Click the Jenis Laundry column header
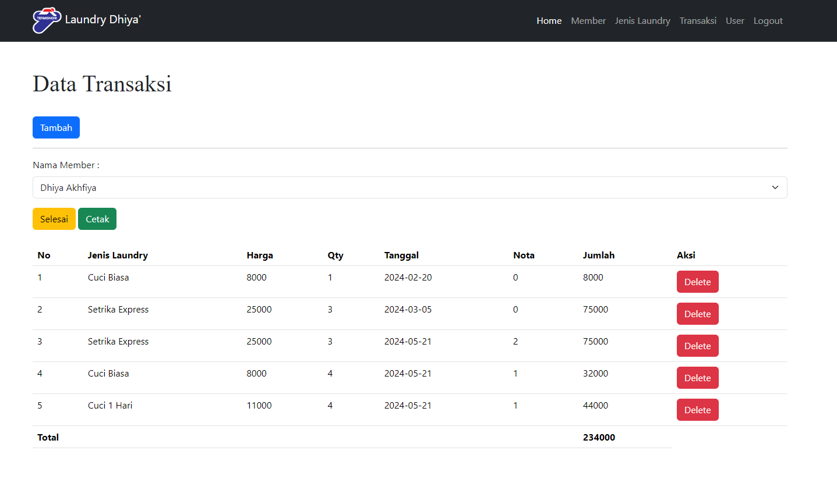This screenshot has width=837, height=504. (118, 255)
